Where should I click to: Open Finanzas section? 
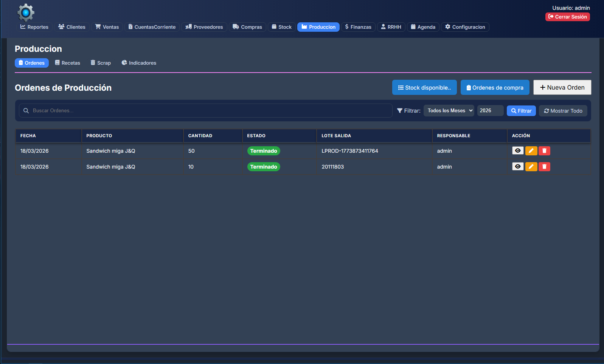coord(358,27)
